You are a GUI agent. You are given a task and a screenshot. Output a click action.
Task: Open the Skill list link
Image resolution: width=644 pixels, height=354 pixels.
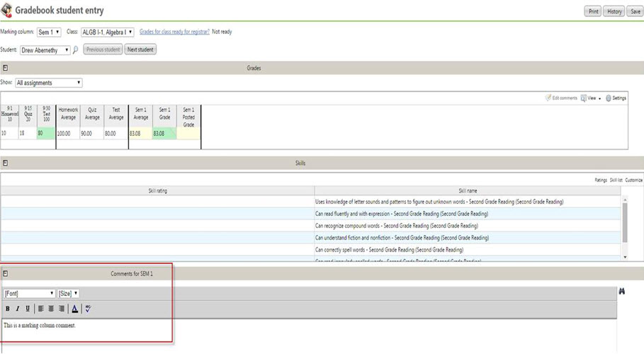(x=616, y=181)
